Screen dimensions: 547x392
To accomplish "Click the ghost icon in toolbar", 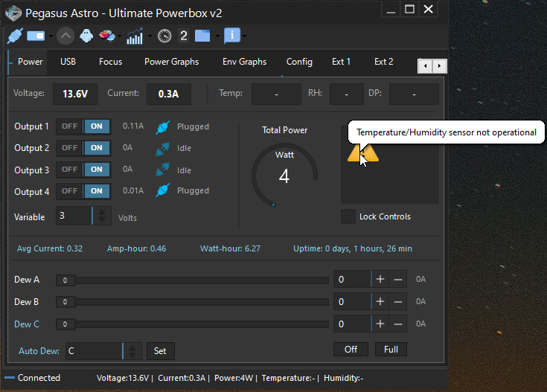I will point(86,36).
